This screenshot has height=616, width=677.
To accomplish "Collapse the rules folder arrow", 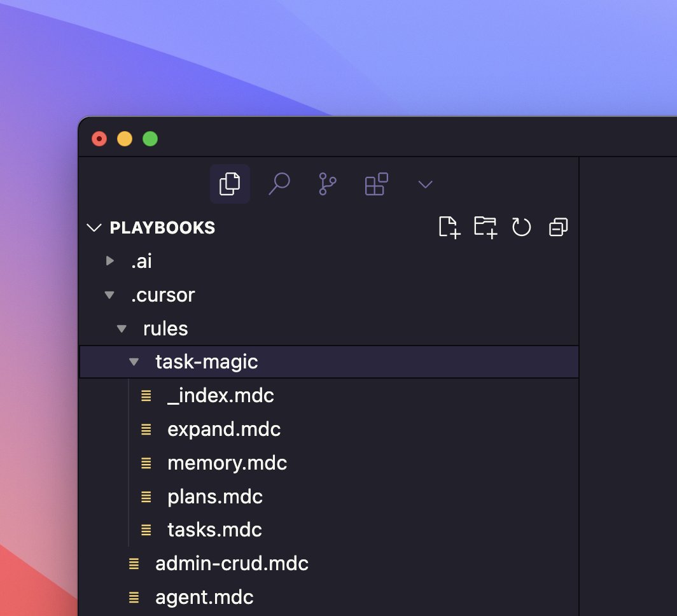I will tap(122, 328).
